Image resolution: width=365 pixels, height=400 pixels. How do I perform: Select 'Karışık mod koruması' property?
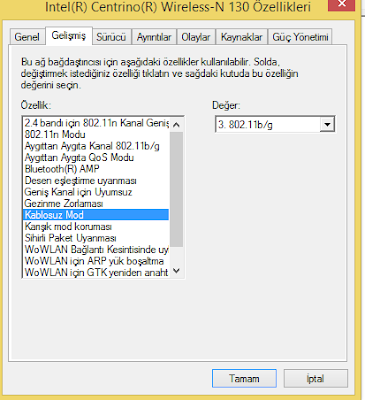[x=96, y=226]
